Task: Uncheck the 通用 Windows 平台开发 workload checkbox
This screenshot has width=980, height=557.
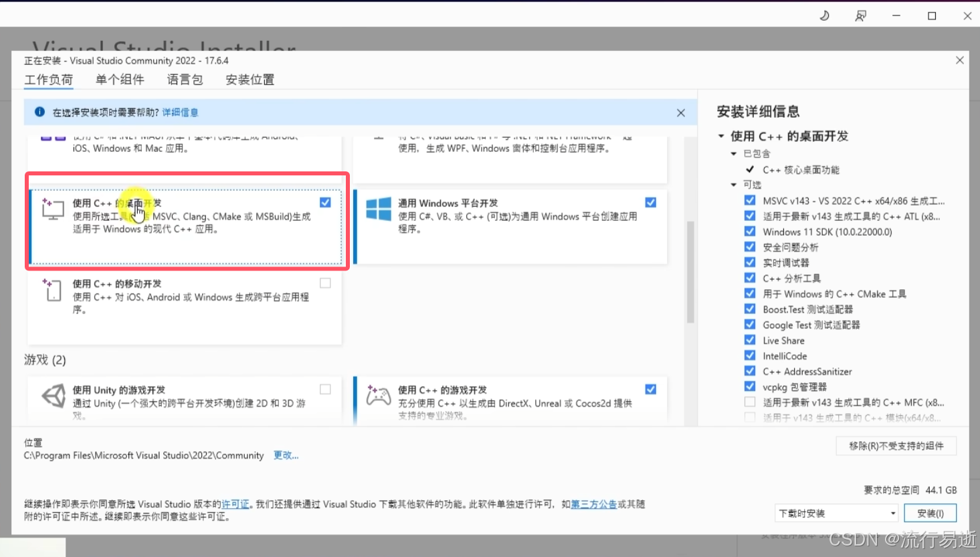Action: click(x=650, y=202)
